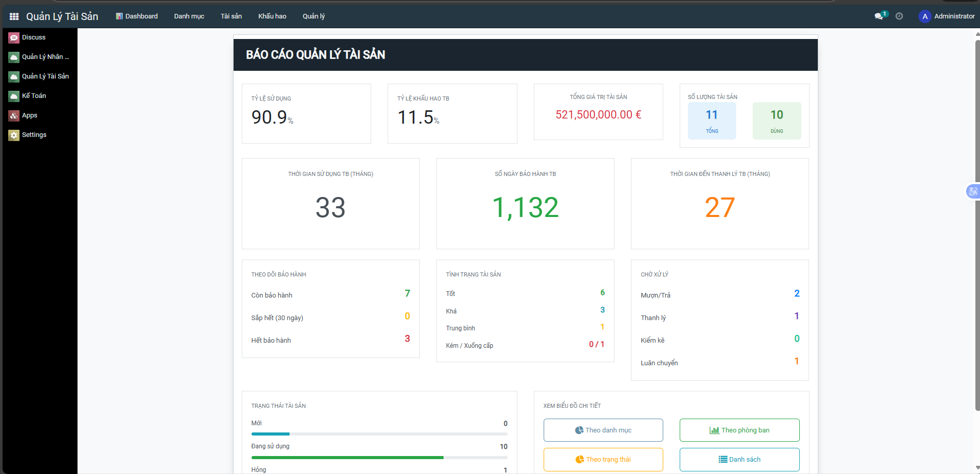Click the Mượn/Trả pending row

tap(720, 295)
